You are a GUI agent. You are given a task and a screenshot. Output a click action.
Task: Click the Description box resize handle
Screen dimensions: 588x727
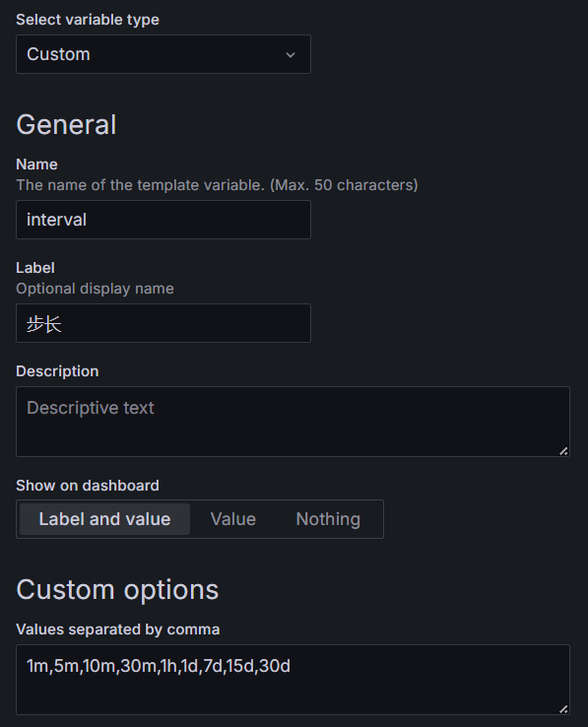pyautogui.click(x=563, y=450)
